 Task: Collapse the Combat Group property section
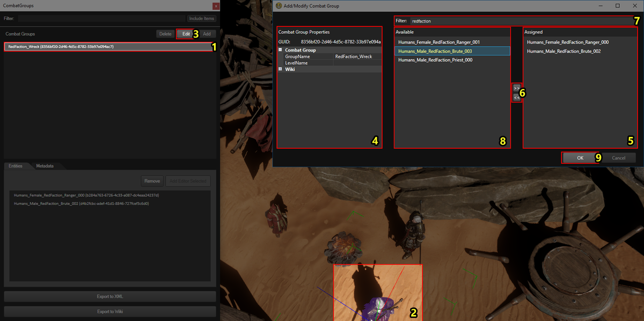click(281, 49)
